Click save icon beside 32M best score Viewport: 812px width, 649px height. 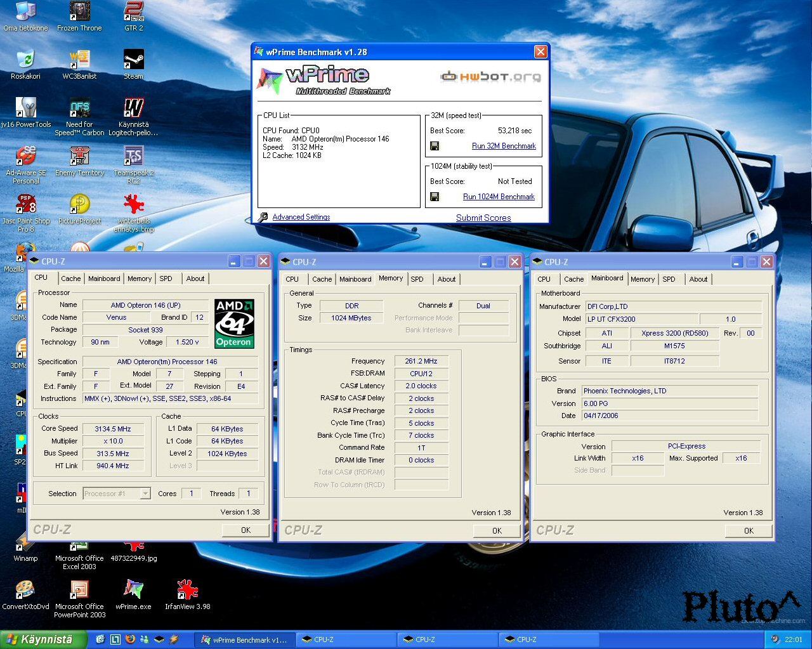click(x=435, y=146)
